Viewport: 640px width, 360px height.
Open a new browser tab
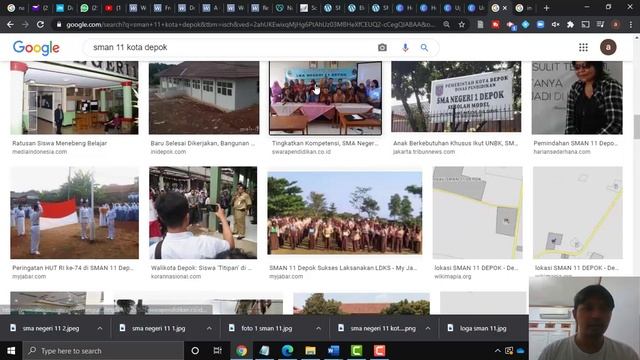(x=547, y=8)
